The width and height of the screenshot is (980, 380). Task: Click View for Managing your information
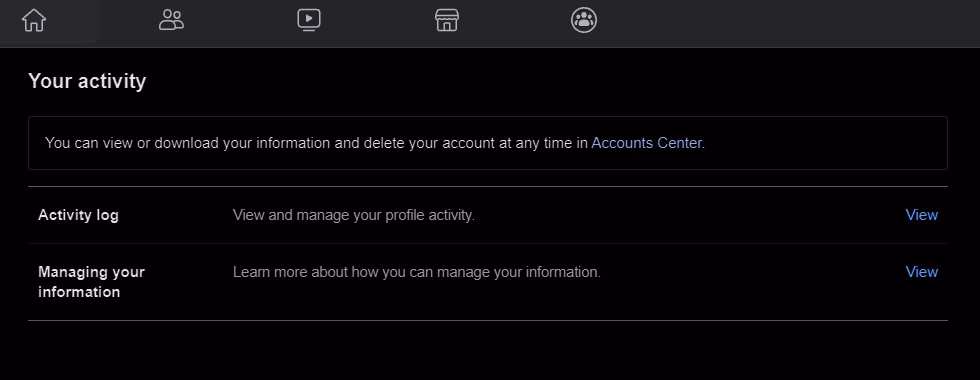pos(921,272)
